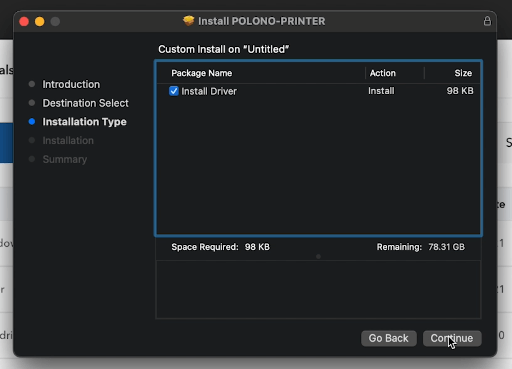The height and width of the screenshot is (369, 512).
Task: Click the Installation Type step
Action: (84, 122)
